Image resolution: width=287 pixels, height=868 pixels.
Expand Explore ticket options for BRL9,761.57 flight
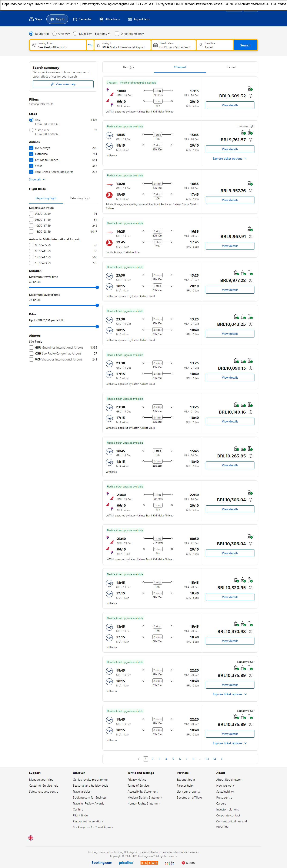tap(230, 159)
